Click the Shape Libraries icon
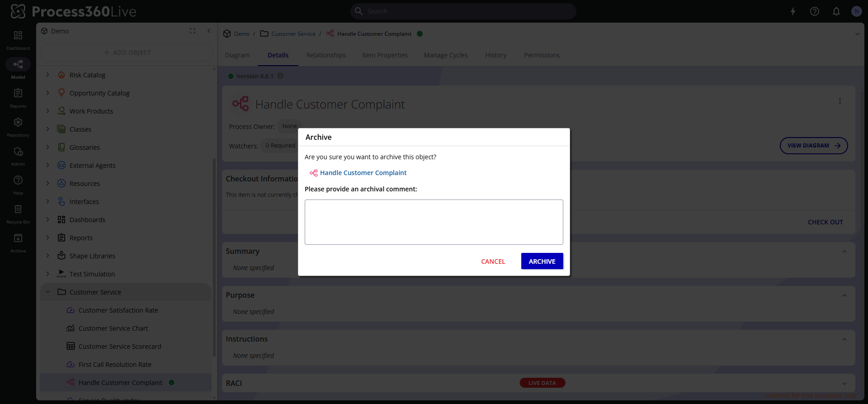This screenshot has height=404, width=868. pyautogui.click(x=61, y=256)
